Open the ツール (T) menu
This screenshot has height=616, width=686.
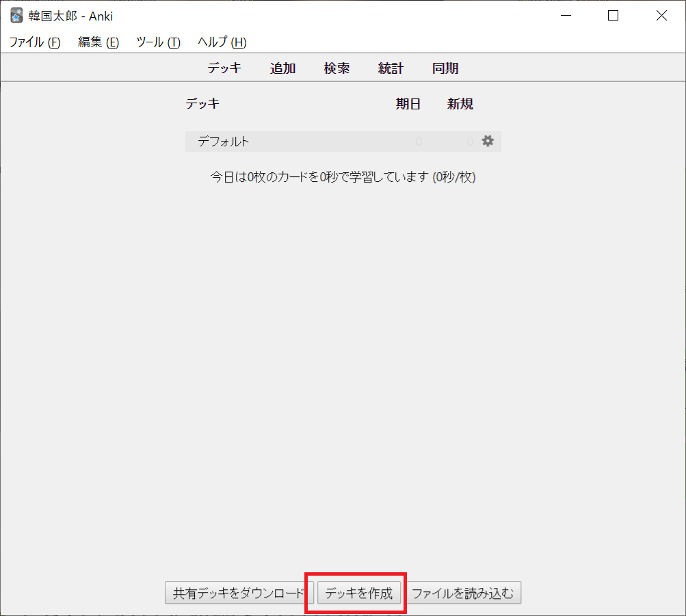point(159,42)
